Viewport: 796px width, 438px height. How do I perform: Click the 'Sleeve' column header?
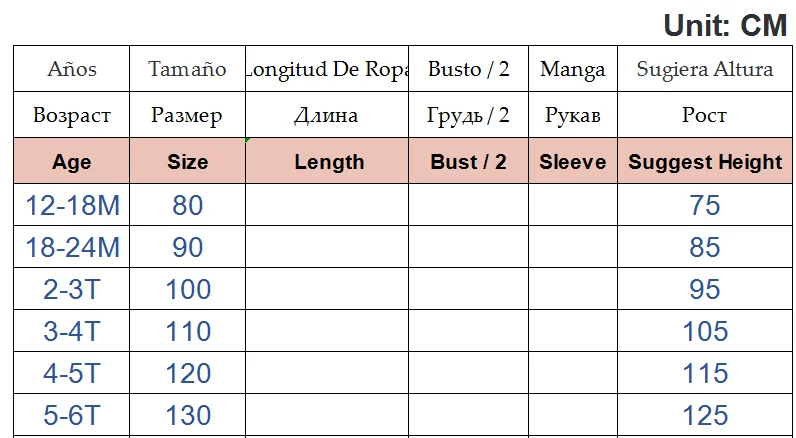pyautogui.click(x=573, y=162)
